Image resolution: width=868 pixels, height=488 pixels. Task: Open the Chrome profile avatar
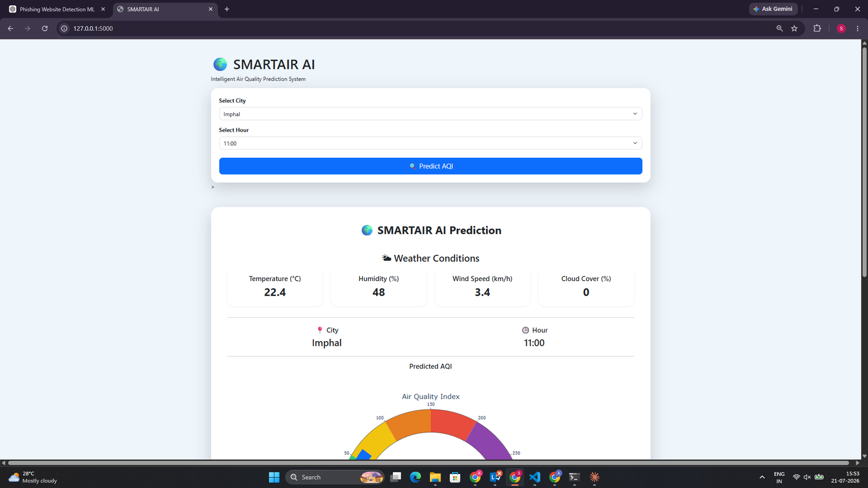[841, 28]
